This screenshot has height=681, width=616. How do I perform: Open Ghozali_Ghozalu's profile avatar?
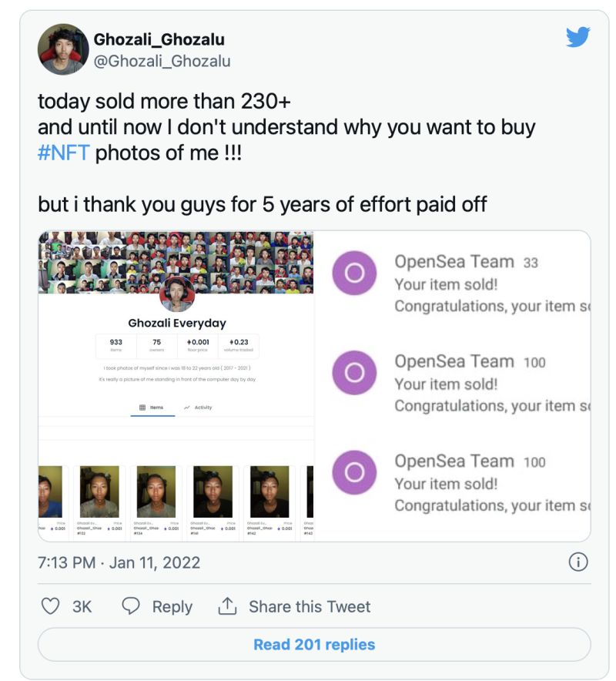point(63,49)
